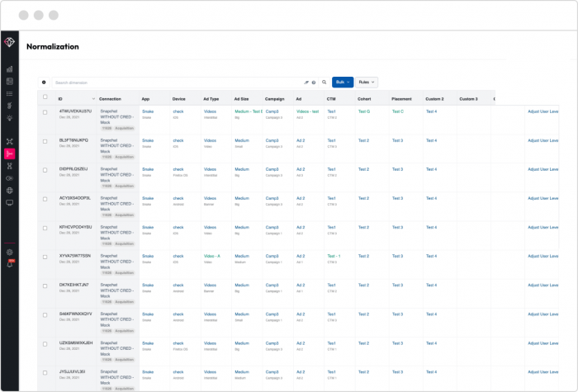The height and width of the screenshot is (392, 578).
Task: Check the row DIDPRLQ5ZEIJ checkbox
Action: point(45,170)
